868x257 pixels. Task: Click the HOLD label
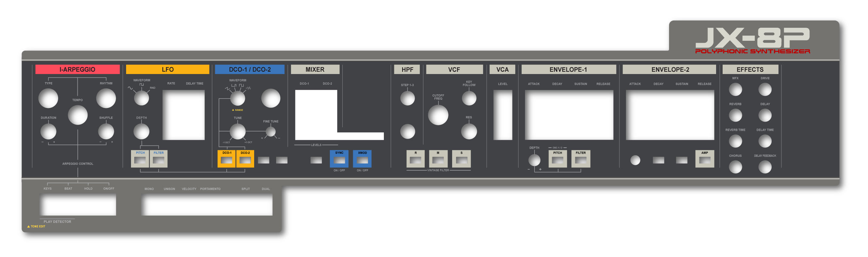click(x=88, y=189)
